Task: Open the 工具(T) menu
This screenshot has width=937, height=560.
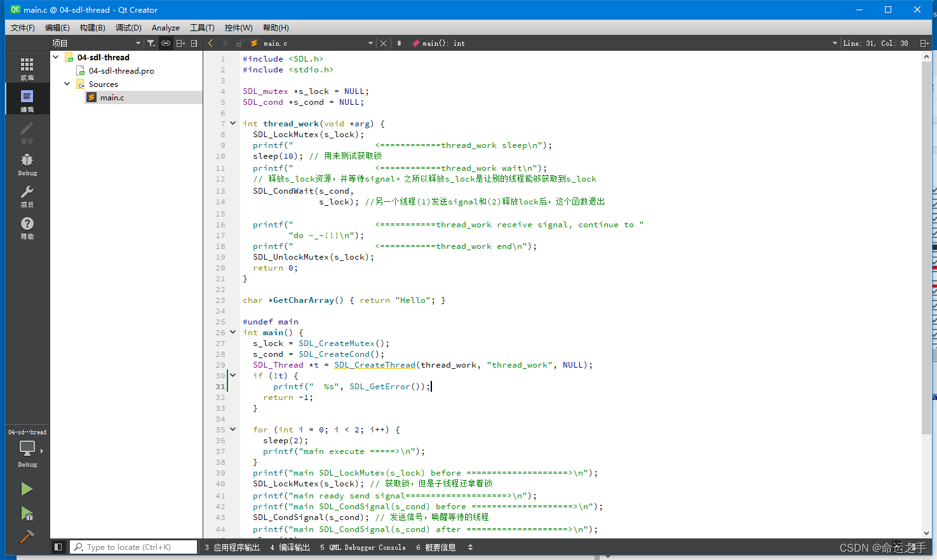Action: click(x=202, y=27)
